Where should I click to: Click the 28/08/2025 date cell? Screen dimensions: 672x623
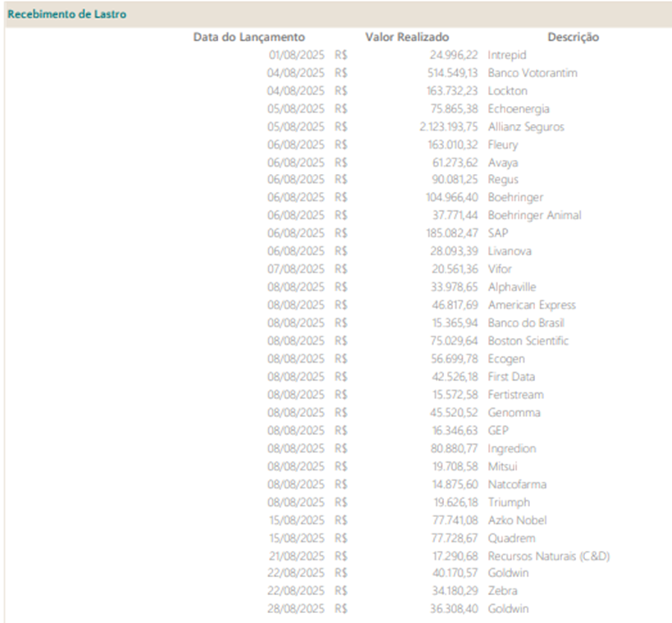click(x=295, y=609)
